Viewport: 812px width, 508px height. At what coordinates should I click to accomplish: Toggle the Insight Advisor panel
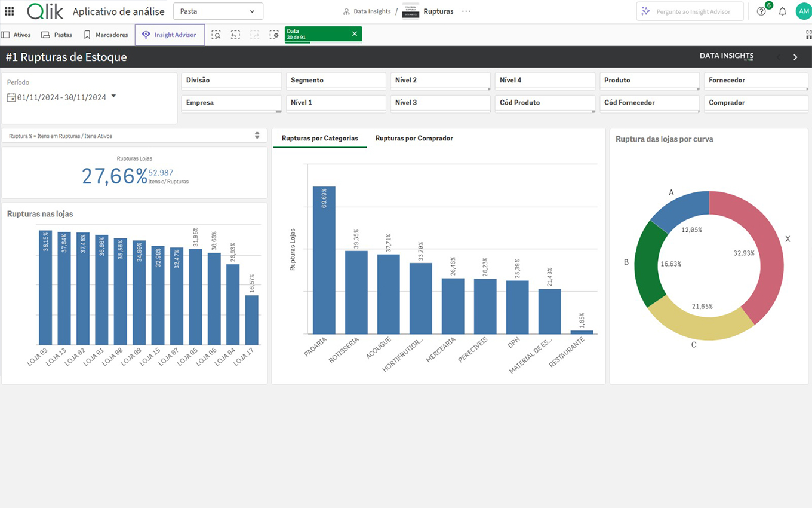[x=170, y=35]
